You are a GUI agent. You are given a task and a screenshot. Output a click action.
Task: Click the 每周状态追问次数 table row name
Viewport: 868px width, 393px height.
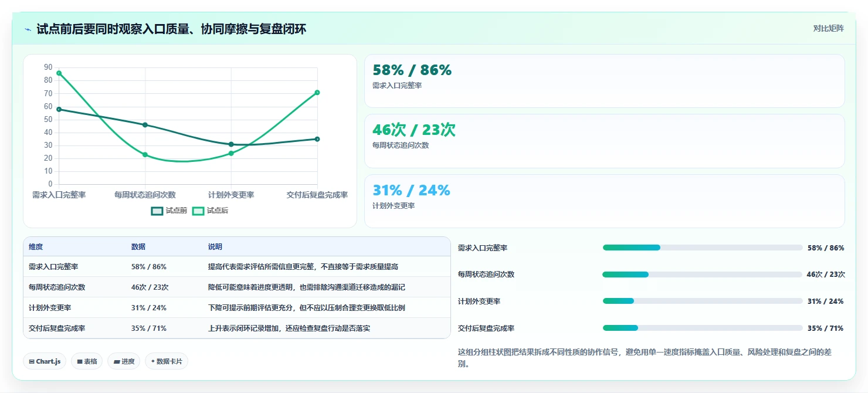tap(57, 287)
